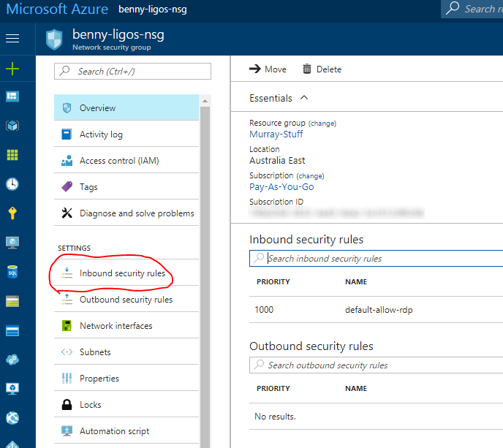Image resolution: width=503 pixels, height=448 pixels.
Task: Open Automation script setting
Action: [x=126, y=430]
